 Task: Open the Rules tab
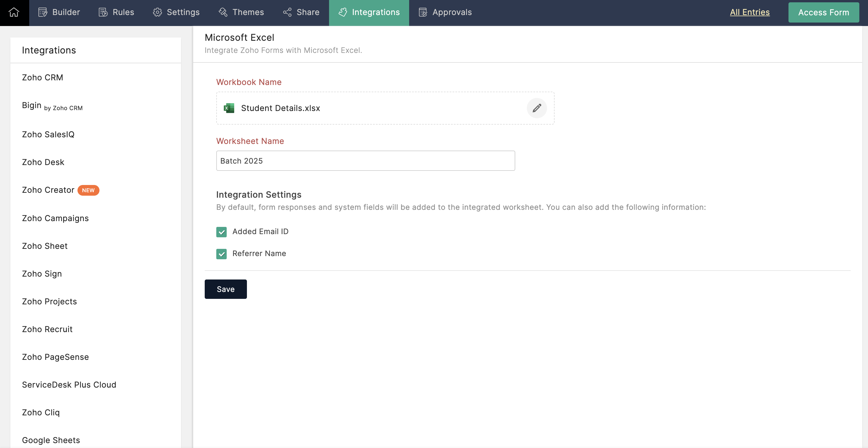[116, 12]
